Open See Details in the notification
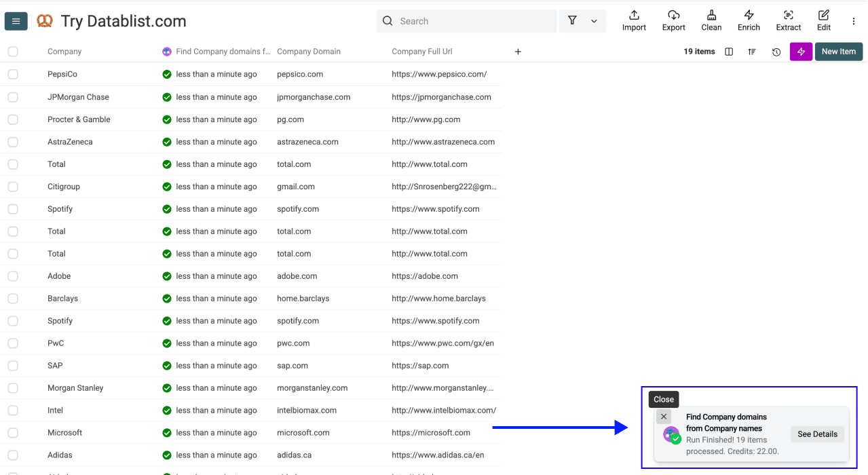The image size is (868, 475). coord(816,434)
